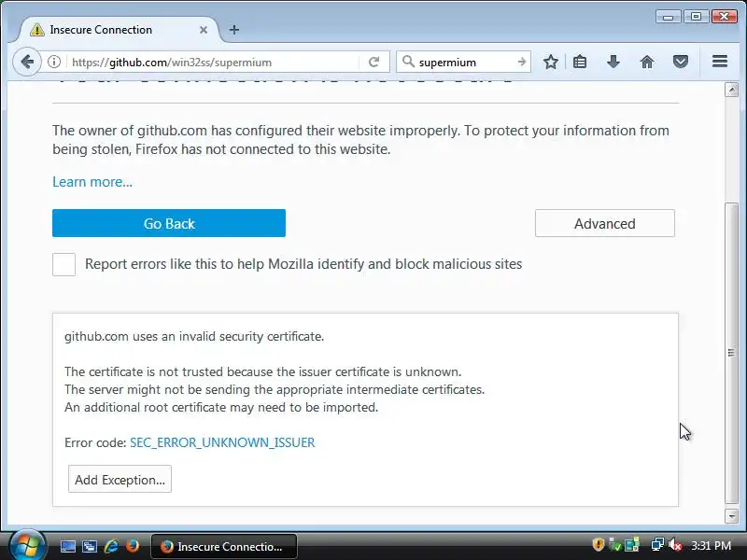Click the search magnifier icon
Viewport: 747px width, 560px height.
408,62
